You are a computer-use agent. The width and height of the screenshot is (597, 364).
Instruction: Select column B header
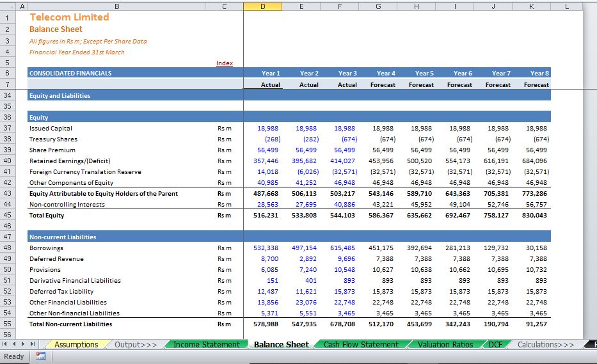(x=116, y=6)
